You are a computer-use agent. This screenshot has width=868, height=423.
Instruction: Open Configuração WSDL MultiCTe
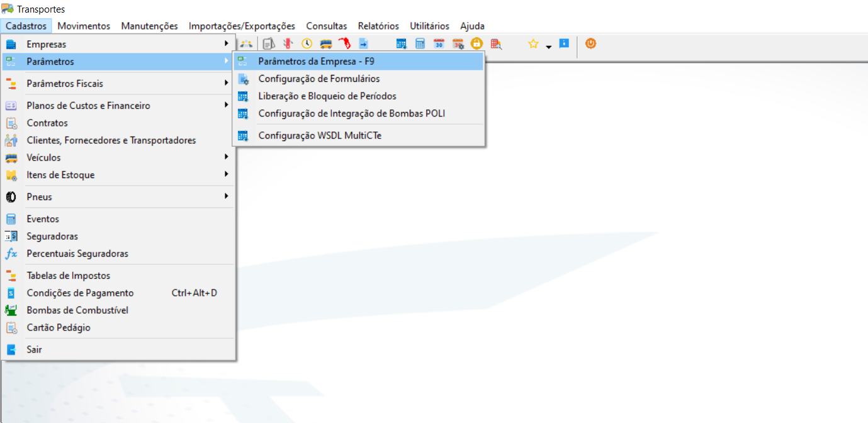click(x=359, y=135)
